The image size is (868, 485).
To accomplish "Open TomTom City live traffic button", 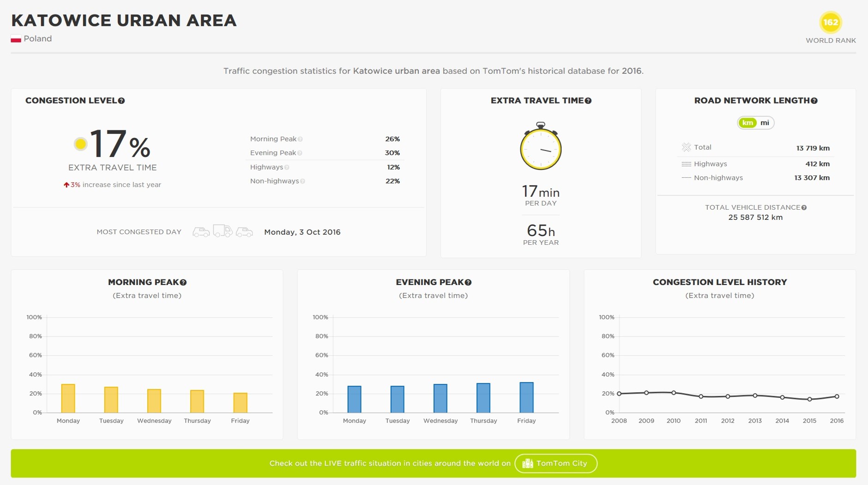I will 555,463.
